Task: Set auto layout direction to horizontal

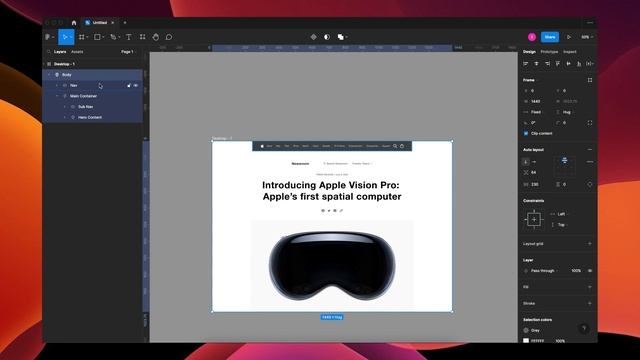Action: (x=534, y=162)
